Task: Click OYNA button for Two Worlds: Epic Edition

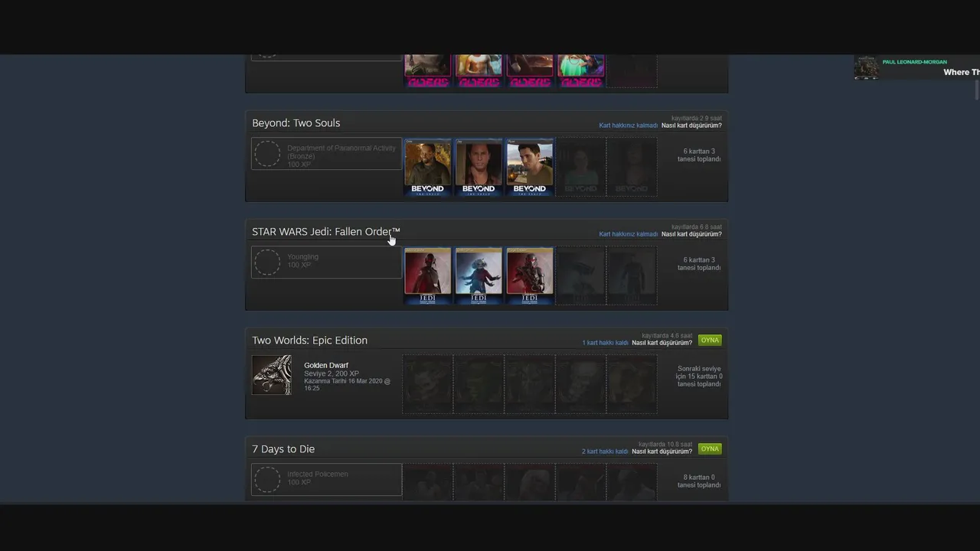Action: tap(710, 341)
